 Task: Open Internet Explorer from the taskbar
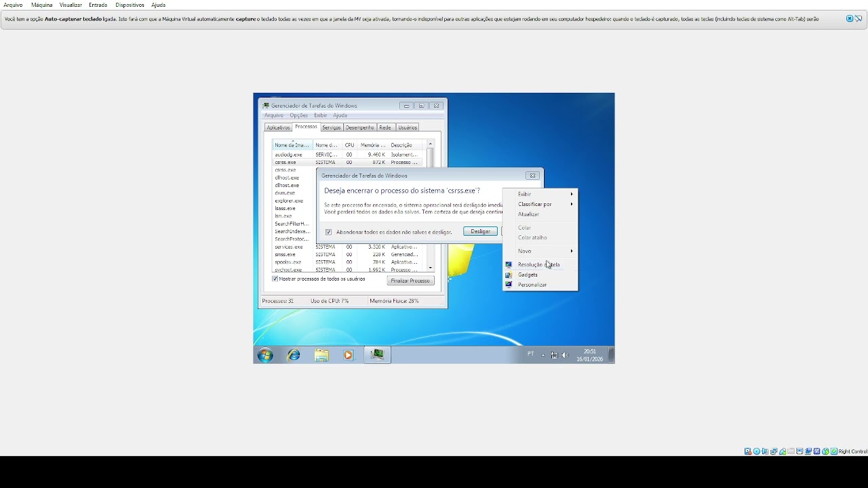coord(294,355)
